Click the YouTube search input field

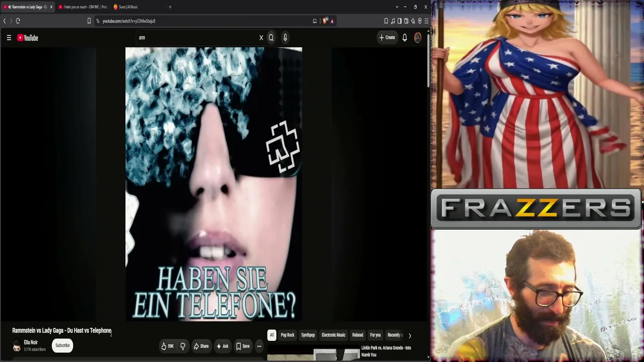click(198, 38)
